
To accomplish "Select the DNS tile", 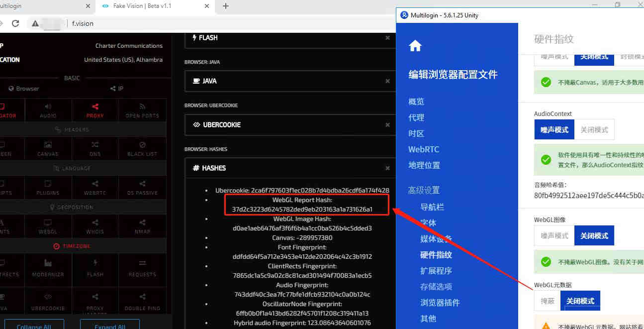I will click(x=95, y=149).
